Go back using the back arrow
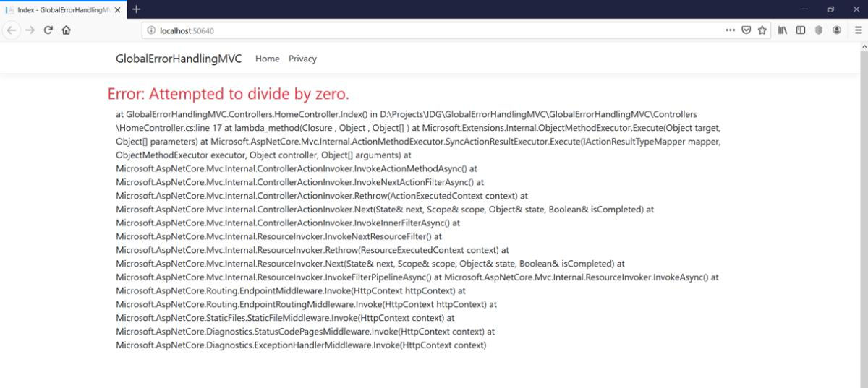The height and width of the screenshot is (388, 868). pos(12,30)
